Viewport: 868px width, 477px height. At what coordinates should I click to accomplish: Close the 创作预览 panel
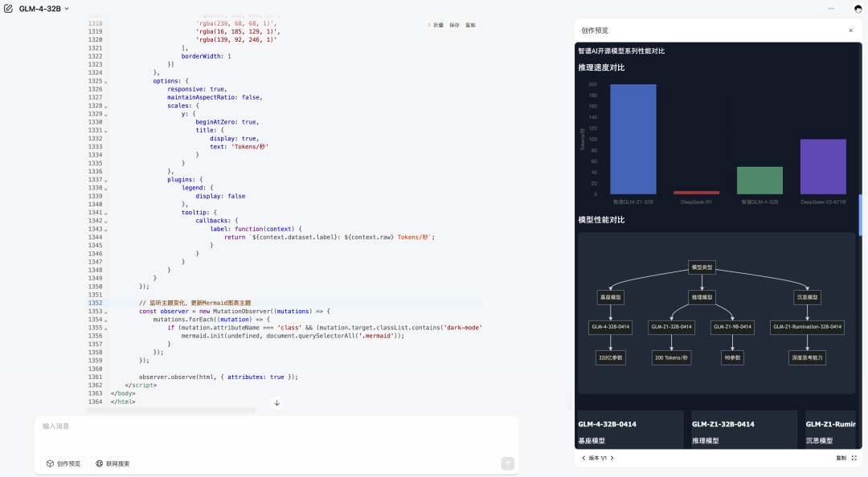[851, 31]
